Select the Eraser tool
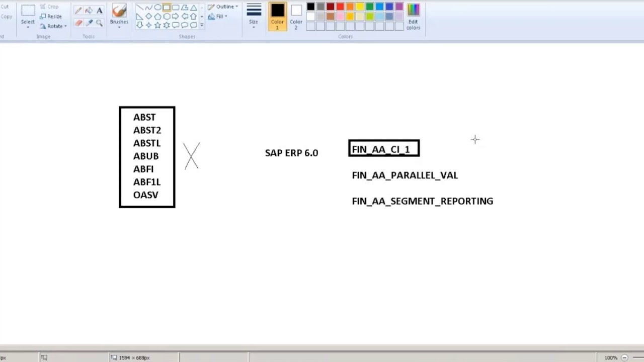This screenshot has height=362, width=644. (78, 23)
